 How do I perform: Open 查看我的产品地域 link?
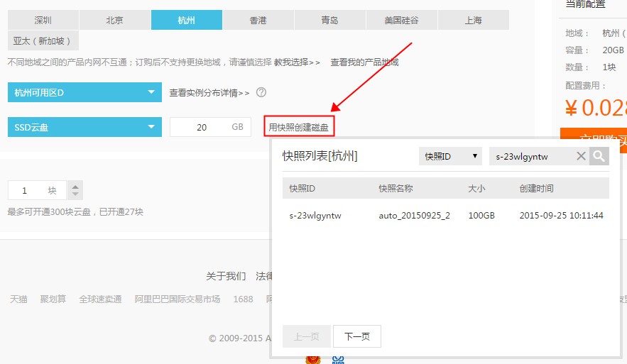(x=364, y=62)
